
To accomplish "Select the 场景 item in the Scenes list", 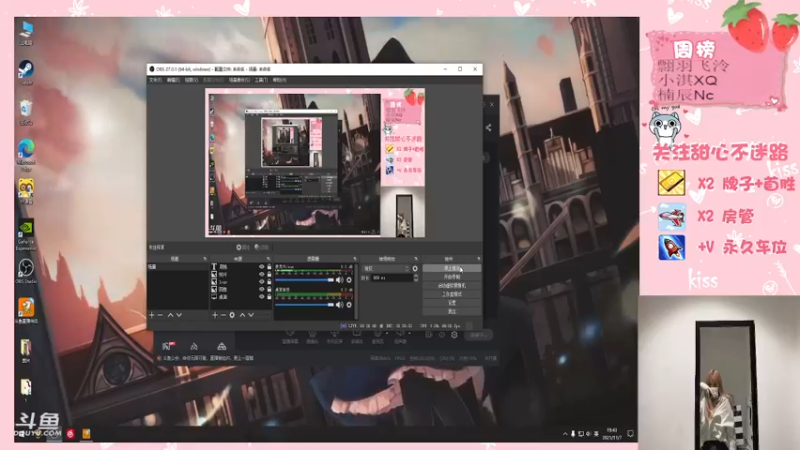I will (x=178, y=267).
